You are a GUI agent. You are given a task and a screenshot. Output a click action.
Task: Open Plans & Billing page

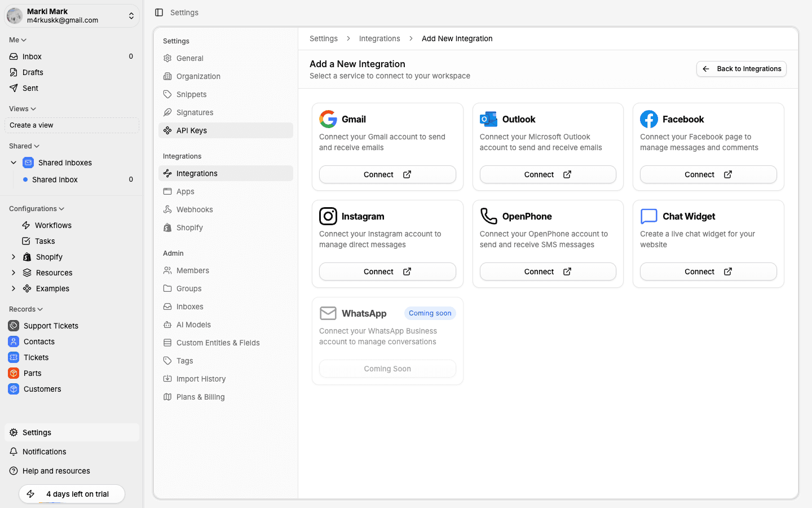[x=226, y=397]
